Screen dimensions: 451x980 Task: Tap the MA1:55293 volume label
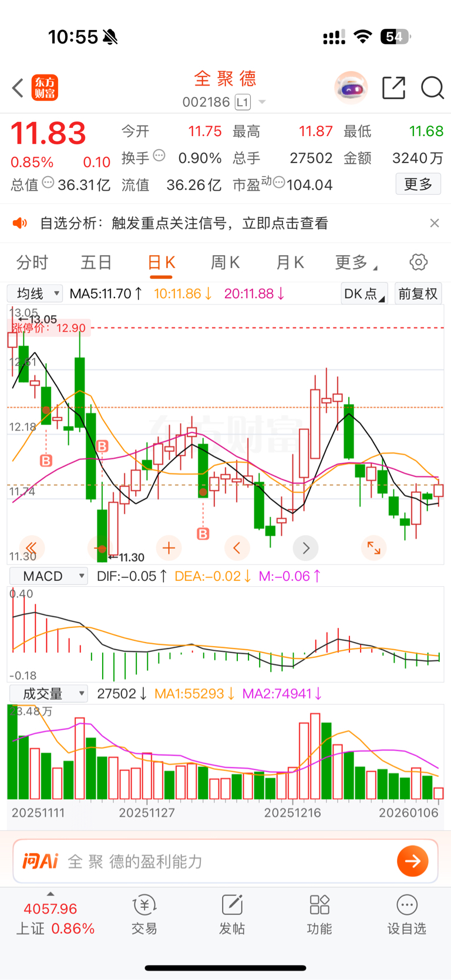[x=195, y=694]
